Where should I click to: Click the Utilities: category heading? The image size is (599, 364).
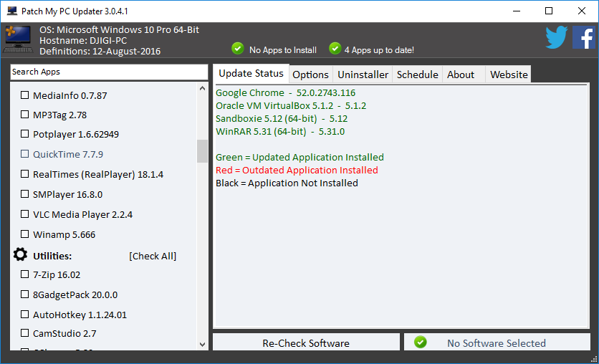[x=52, y=256]
